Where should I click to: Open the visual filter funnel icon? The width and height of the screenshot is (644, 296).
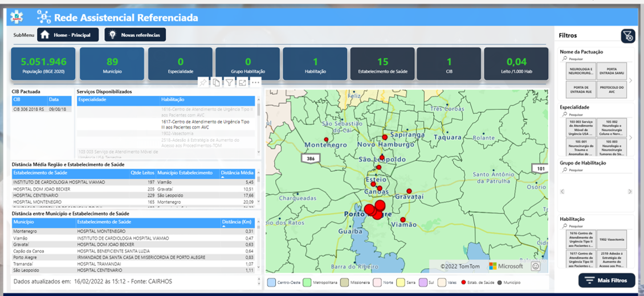229,83
